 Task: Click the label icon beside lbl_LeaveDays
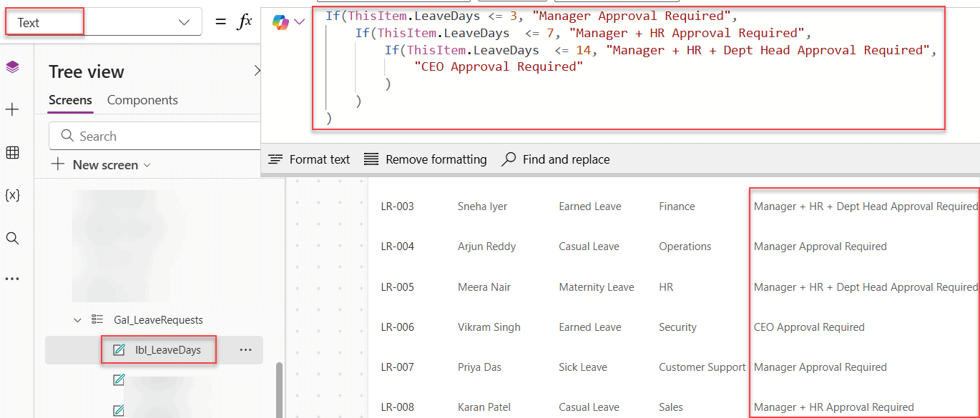119,350
